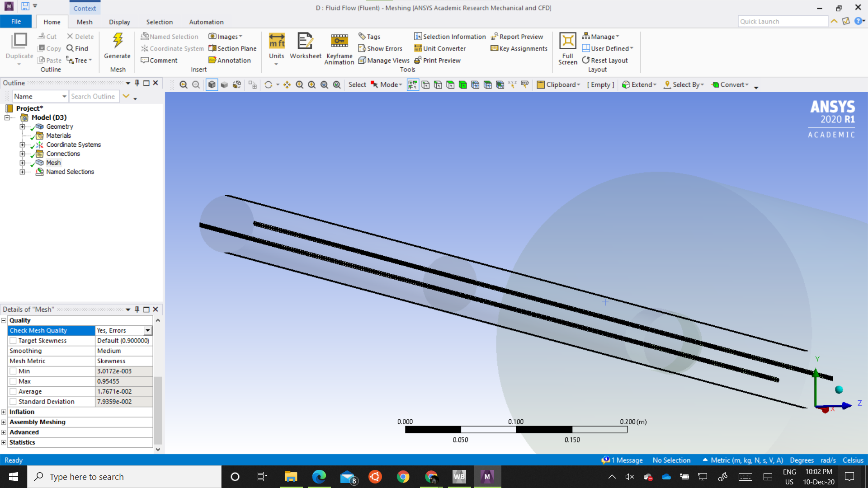
Task: Expand the Inflation section
Action: [4, 412]
